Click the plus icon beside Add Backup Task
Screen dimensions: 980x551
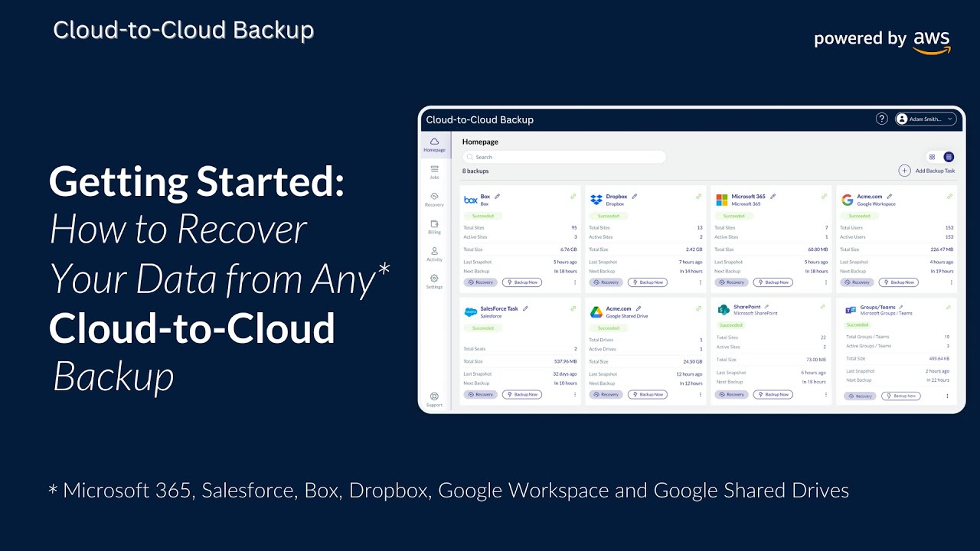pos(904,171)
